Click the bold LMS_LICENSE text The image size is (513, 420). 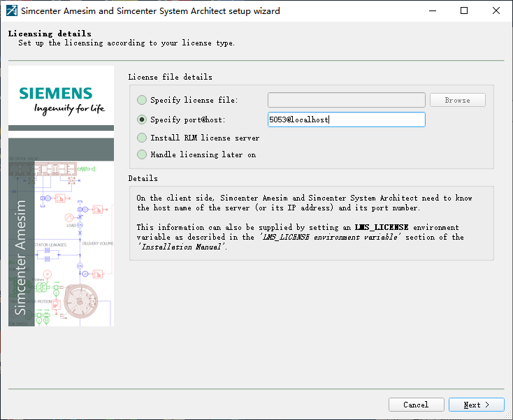pyautogui.click(x=382, y=227)
